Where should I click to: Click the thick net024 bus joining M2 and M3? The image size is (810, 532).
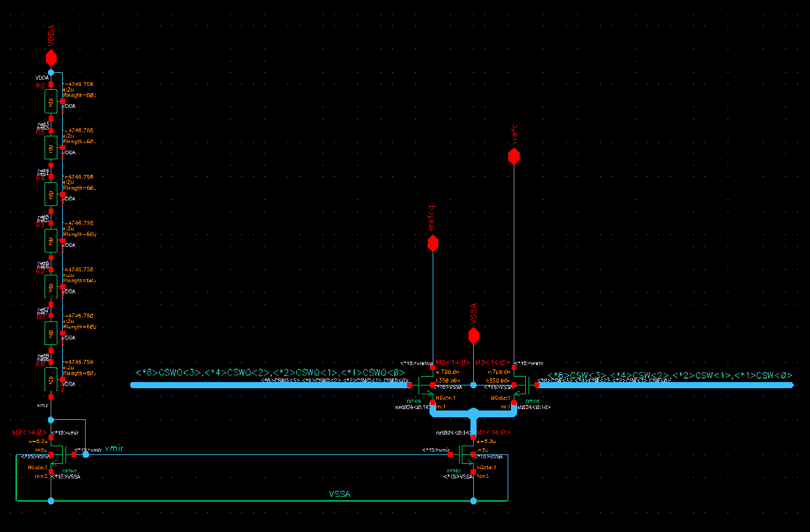click(x=473, y=413)
